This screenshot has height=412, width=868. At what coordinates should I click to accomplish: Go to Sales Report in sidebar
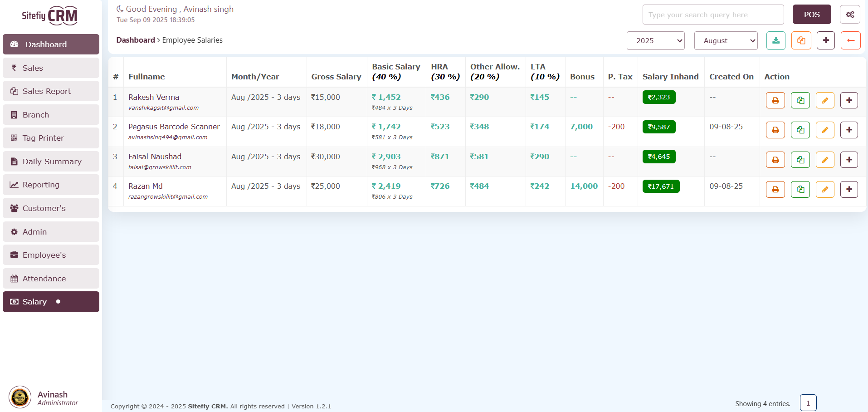click(51, 91)
